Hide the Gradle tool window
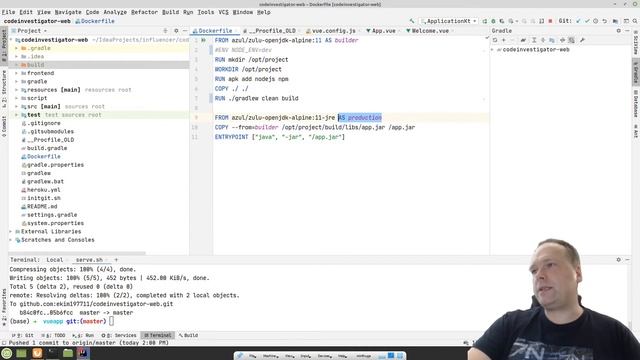 [x=627, y=31]
